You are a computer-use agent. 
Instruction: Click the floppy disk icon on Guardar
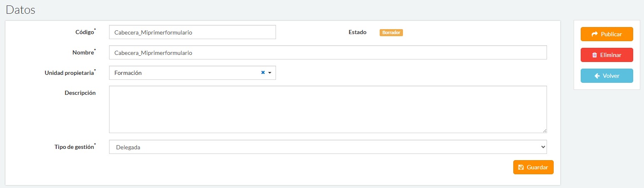click(520, 167)
